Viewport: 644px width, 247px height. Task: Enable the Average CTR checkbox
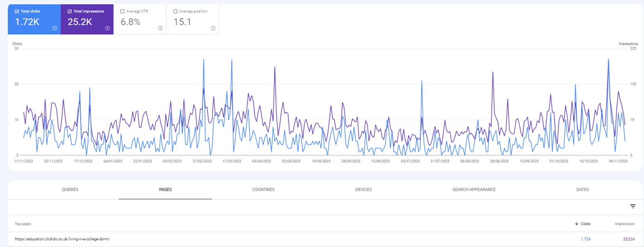(123, 11)
